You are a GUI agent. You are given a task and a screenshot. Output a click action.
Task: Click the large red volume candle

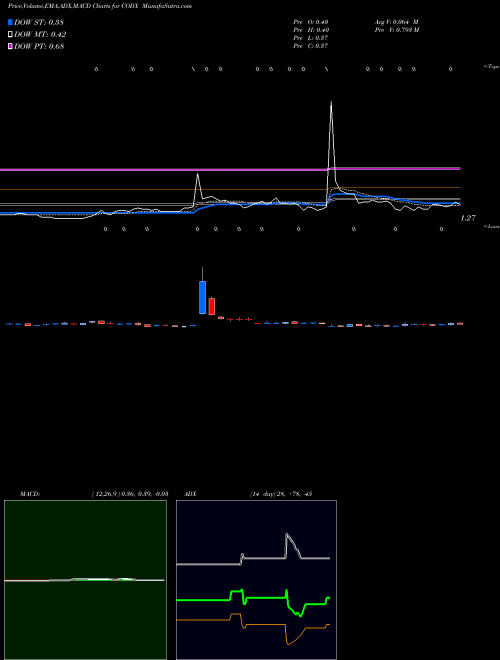[x=211, y=306]
